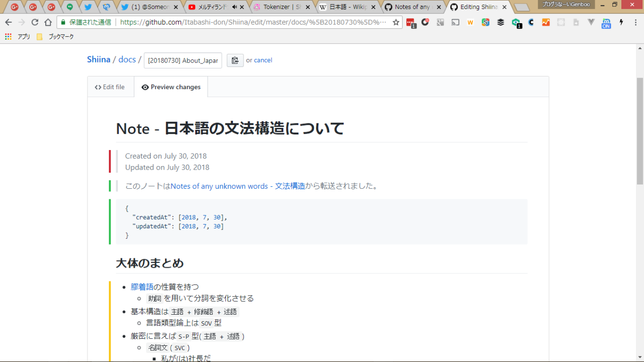This screenshot has width=644, height=362.
Task: Open the Shiina repository link
Action: pyautogui.click(x=99, y=59)
